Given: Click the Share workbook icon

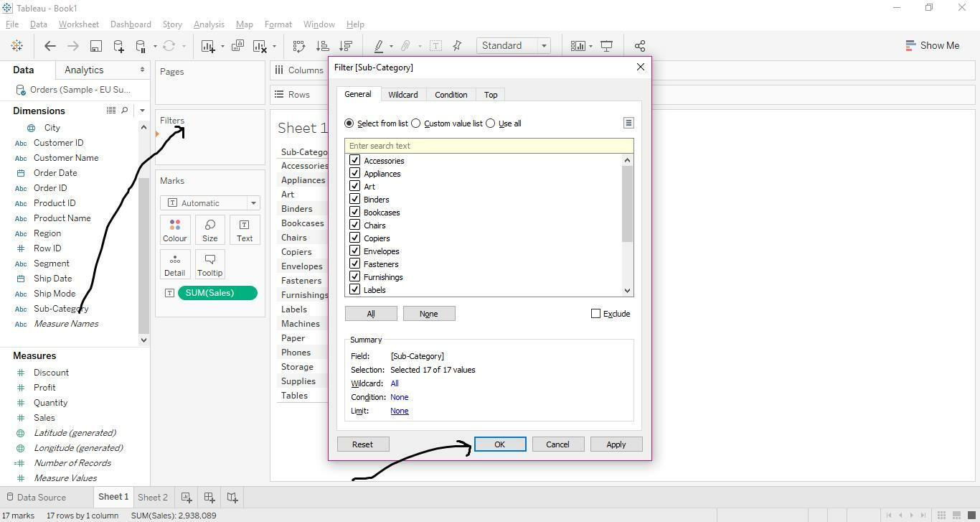Looking at the screenshot, I should pyautogui.click(x=639, y=45).
